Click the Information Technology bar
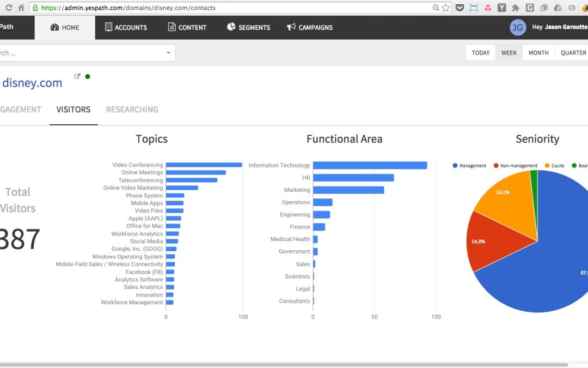The height and width of the screenshot is (368, 588). tap(370, 165)
